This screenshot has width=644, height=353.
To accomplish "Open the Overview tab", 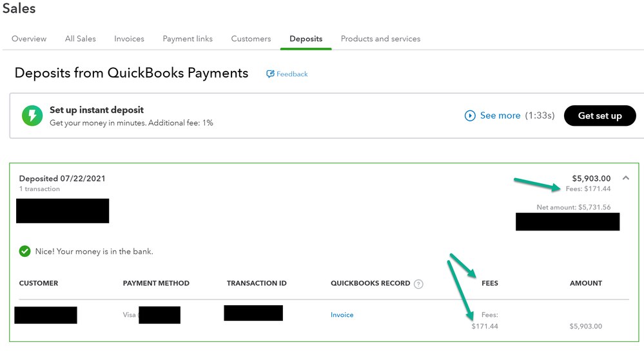I will pyautogui.click(x=29, y=39).
